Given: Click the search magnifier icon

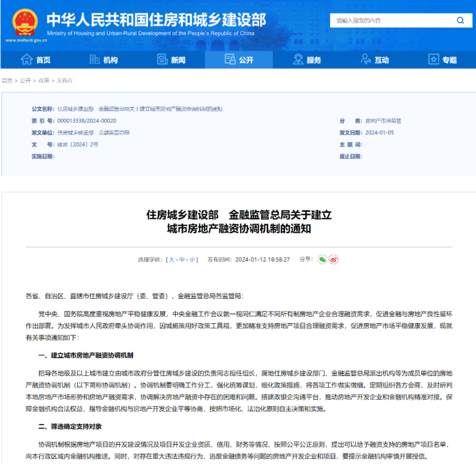Looking at the screenshot, I should 460,21.
